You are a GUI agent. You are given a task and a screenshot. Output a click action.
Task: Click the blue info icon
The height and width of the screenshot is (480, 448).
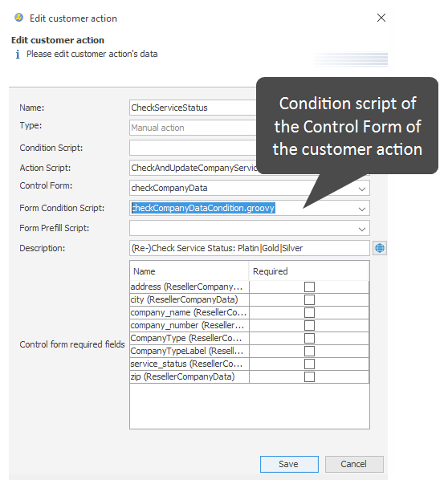tap(18, 55)
